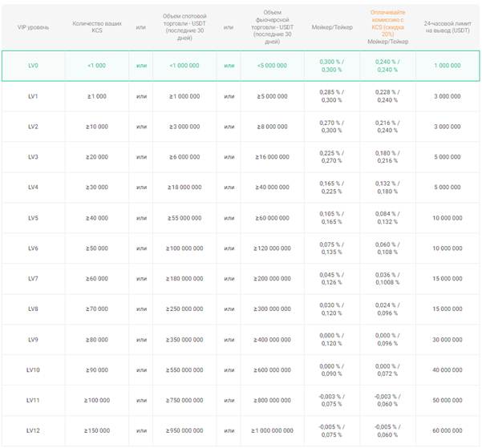The image size is (482, 448).
Task: Select withdrawal limit "40 000 000" in LV10 row
Action: coord(448,370)
